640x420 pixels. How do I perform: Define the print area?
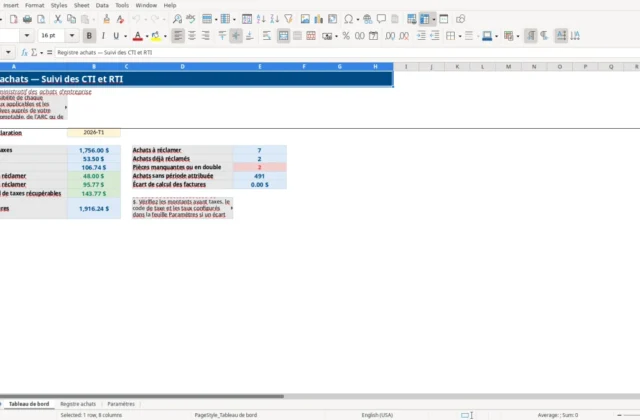tap(411, 19)
